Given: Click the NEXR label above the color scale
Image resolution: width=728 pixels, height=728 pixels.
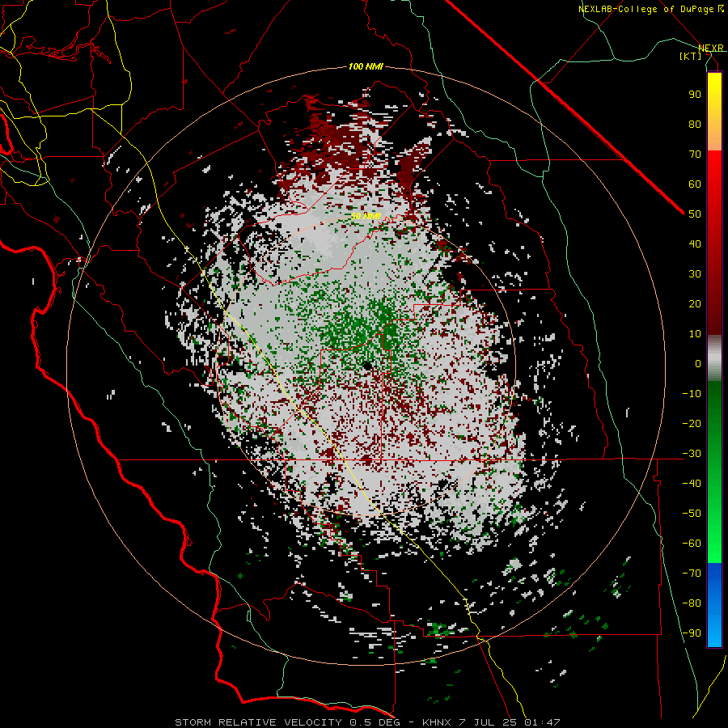Looking at the screenshot, I should click(710, 49).
